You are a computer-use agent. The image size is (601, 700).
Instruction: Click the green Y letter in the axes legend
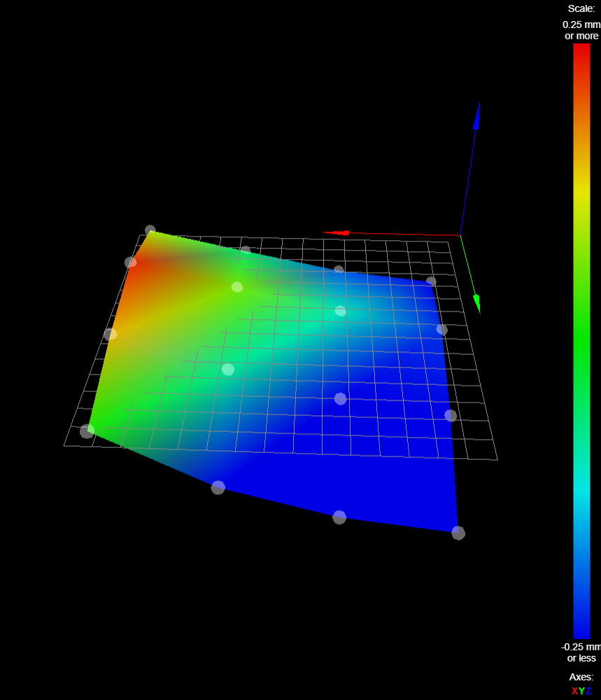coord(581,691)
